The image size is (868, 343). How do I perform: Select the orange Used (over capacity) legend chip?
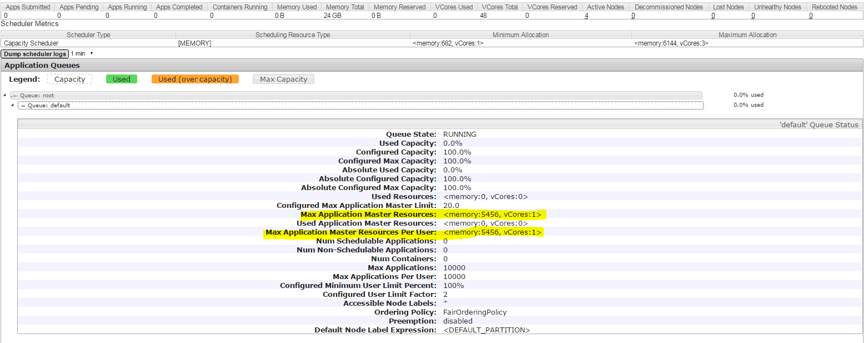[195, 79]
